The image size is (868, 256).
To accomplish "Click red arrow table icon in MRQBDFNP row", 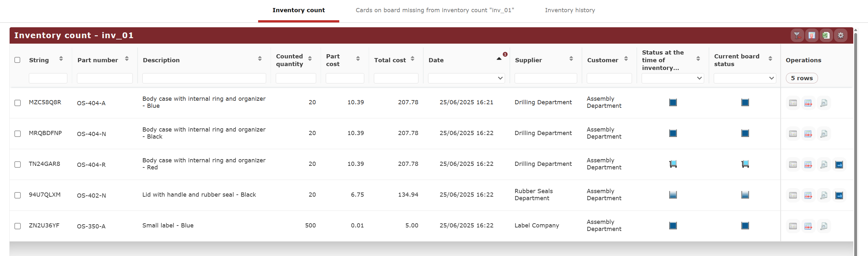I will point(808,134).
